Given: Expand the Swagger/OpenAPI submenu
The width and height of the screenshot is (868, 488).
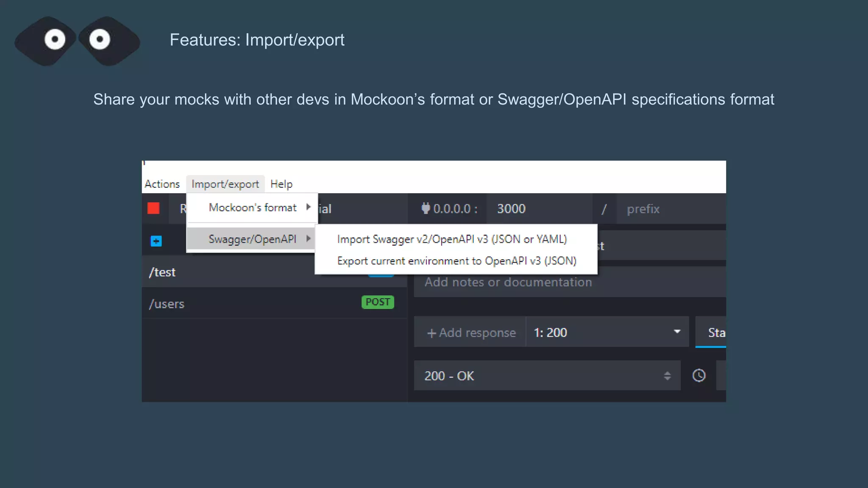Looking at the screenshot, I should pyautogui.click(x=253, y=239).
